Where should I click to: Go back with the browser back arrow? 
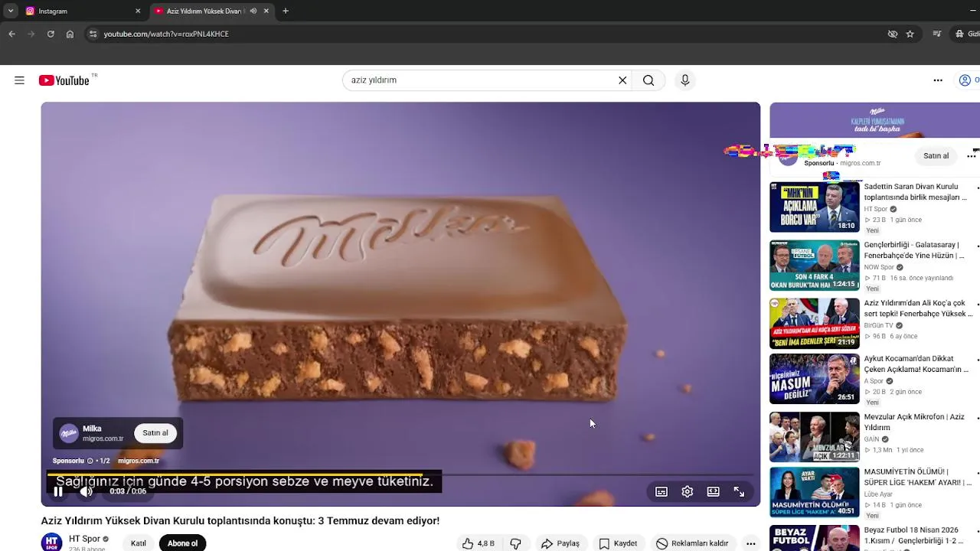point(11,34)
